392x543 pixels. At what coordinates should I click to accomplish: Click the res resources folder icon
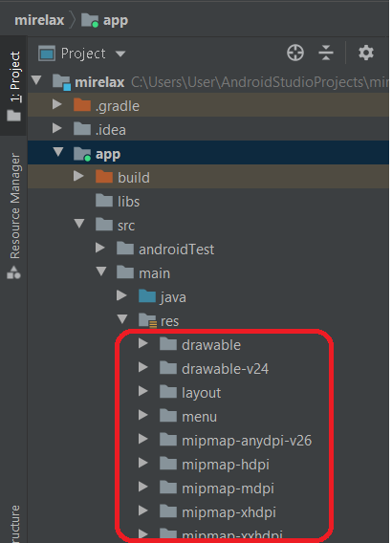tap(147, 320)
